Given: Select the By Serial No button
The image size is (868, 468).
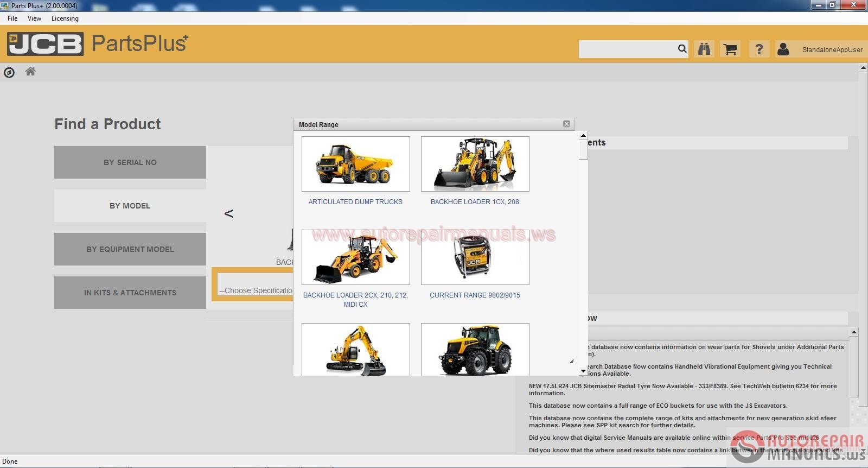Looking at the screenshot, I should tap(130, 162).
